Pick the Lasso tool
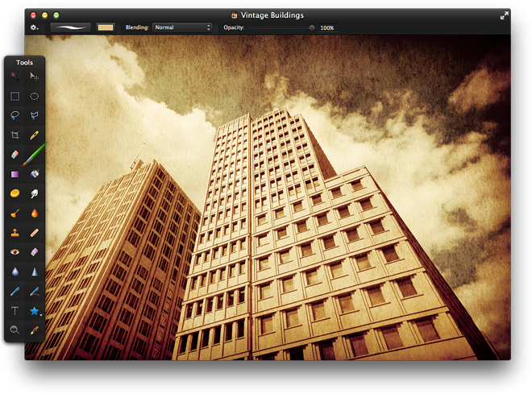This screenshot has width=532, height=394. click(x=15, y=116)
